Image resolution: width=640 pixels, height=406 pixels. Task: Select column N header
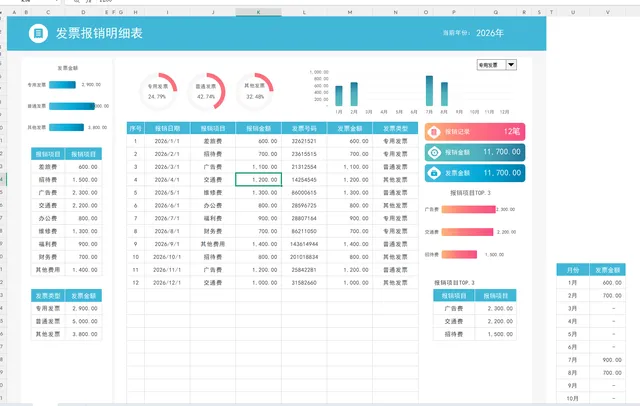[x=396, y=12]
